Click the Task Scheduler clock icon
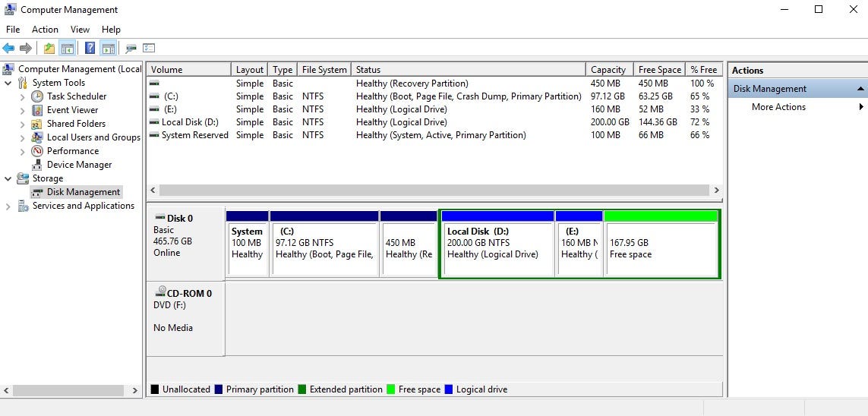Screen dimensions: 868x416 (x=37, y=96)
